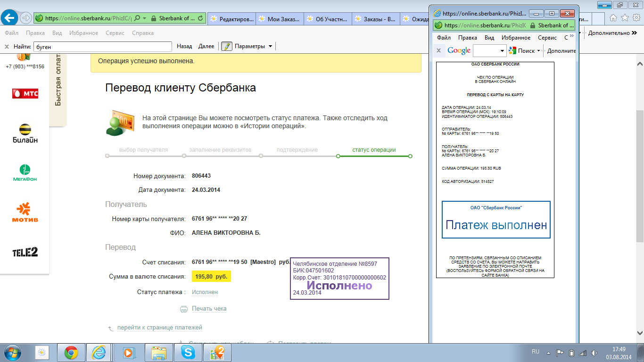Open Файл menu in the popup window
The height and width of the screenshot is (362, 644).
(444, 38)
